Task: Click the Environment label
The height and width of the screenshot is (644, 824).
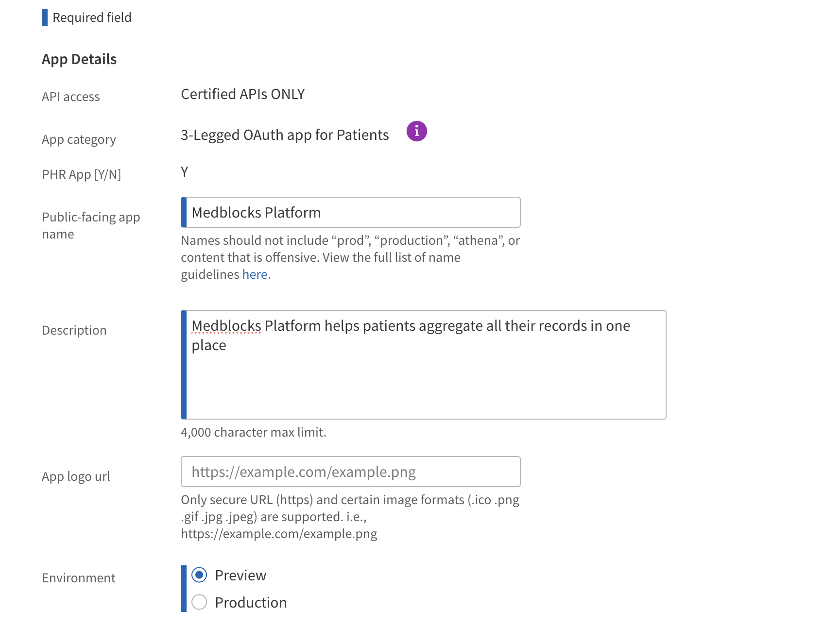Action: pyautogui.click(x=79, y=578)
